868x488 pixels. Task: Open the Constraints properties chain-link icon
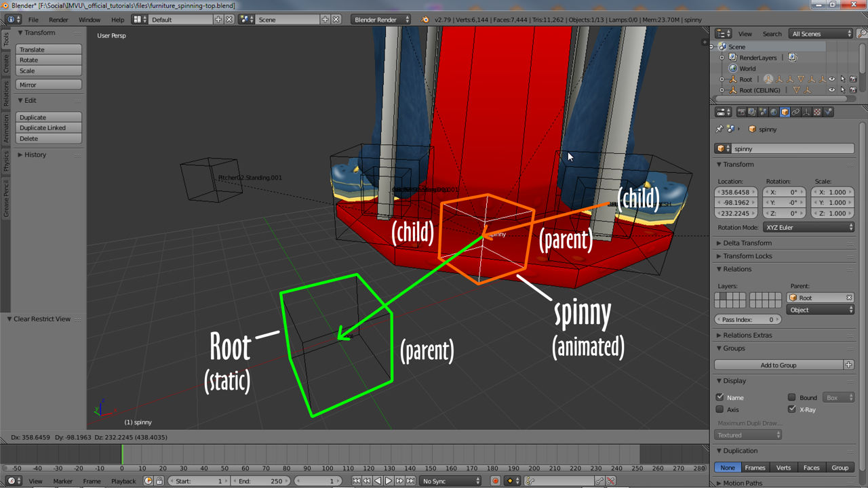[x=795, y=112]
